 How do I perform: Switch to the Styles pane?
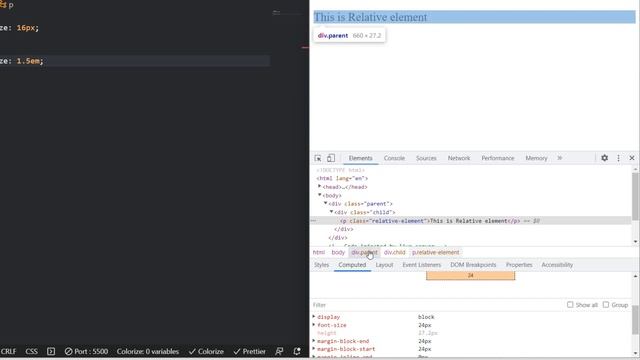[321, 265]
